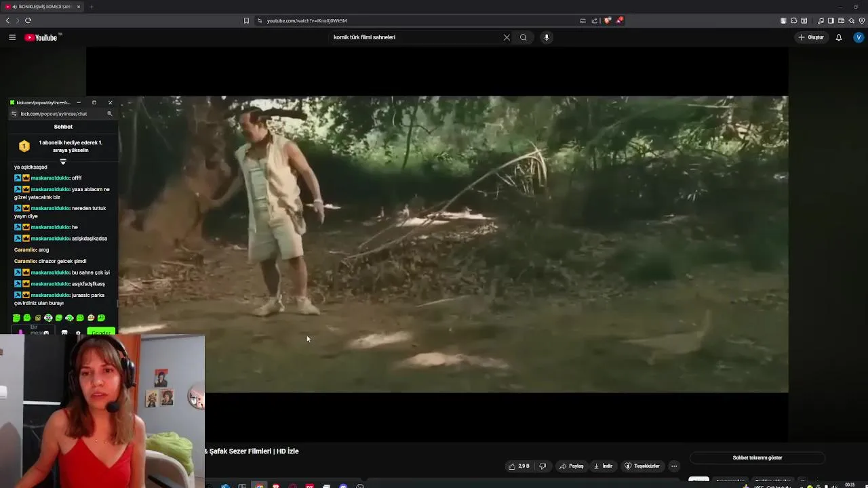Image resolution: width=868 pixels, height=488 pixels.
Task: Go forward in browser history
Action: (18, 20)
